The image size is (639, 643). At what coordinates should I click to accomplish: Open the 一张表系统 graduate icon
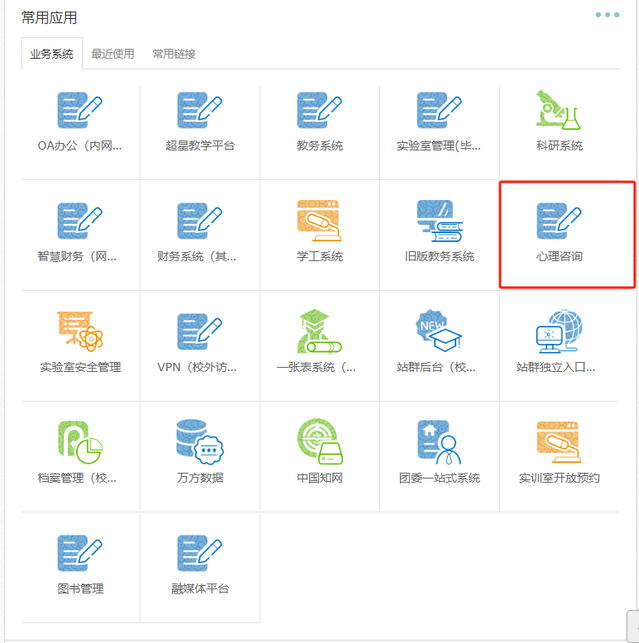(319, 331)
